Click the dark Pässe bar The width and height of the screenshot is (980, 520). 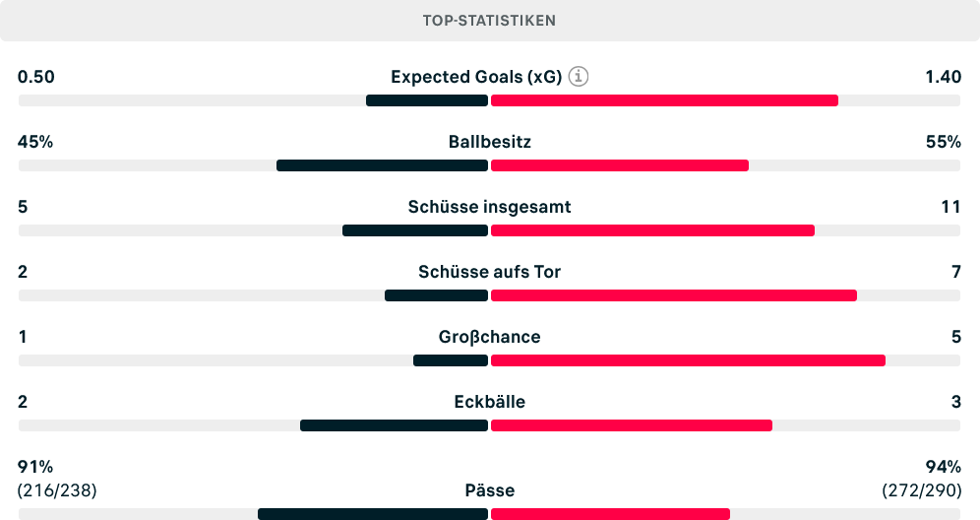pyautogui.click(x=373, y=514)
